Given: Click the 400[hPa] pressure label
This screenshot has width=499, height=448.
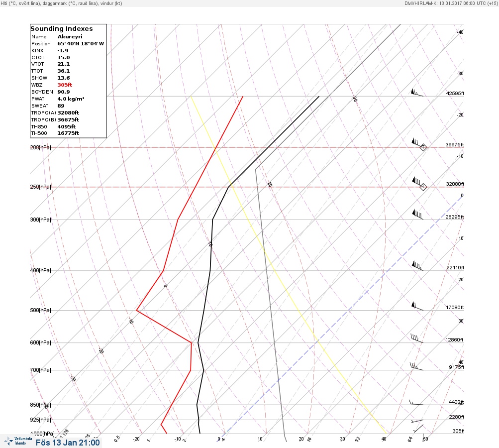Looking at the screenshot, I should pyautogui.click(x=40, y=270).
